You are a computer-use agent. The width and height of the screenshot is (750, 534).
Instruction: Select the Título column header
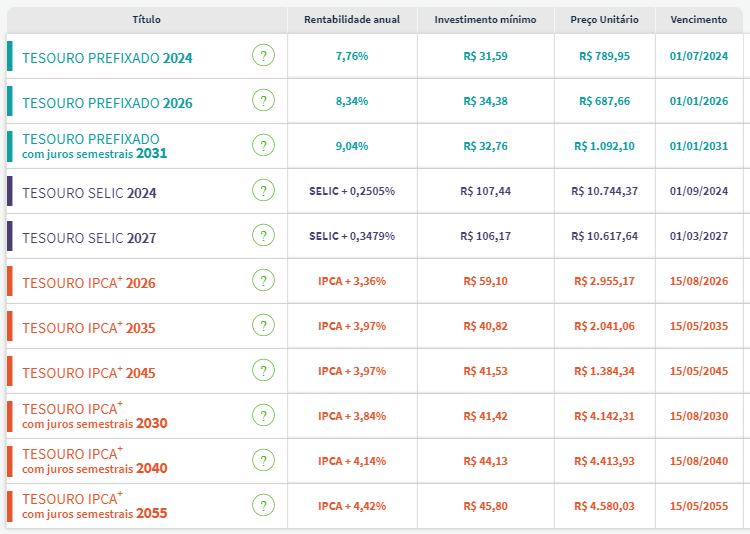pos(146,20)
